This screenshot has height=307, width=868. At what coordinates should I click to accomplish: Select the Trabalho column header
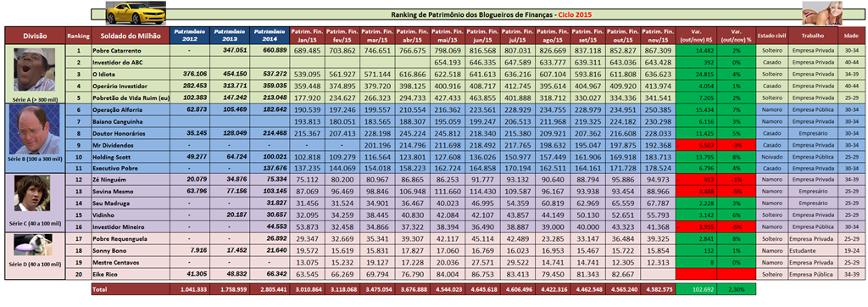click(812, 36)
